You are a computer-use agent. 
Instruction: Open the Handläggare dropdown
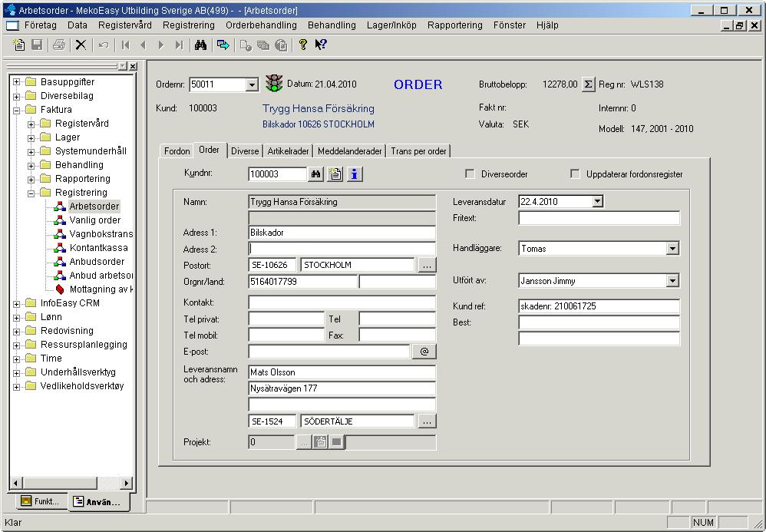click(672, 249)
